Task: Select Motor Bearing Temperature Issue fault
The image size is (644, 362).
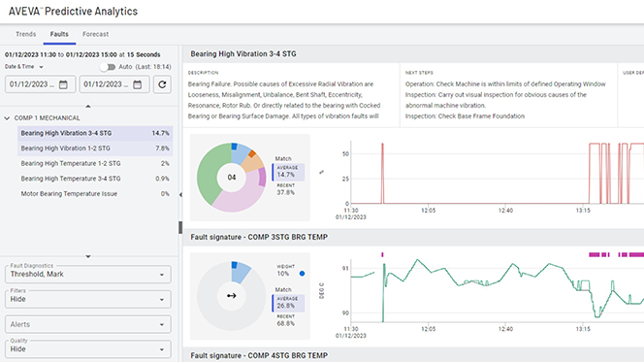Action: (95, 193)
